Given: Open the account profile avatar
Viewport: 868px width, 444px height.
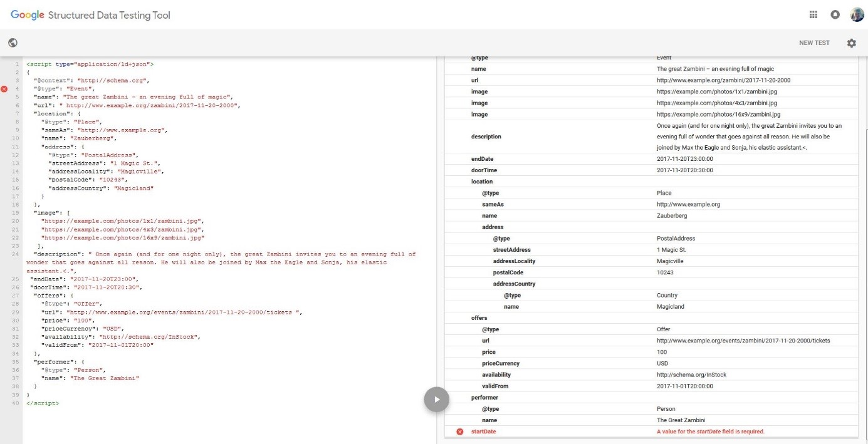Looking at the screenshot, I should tap(857, 14).
